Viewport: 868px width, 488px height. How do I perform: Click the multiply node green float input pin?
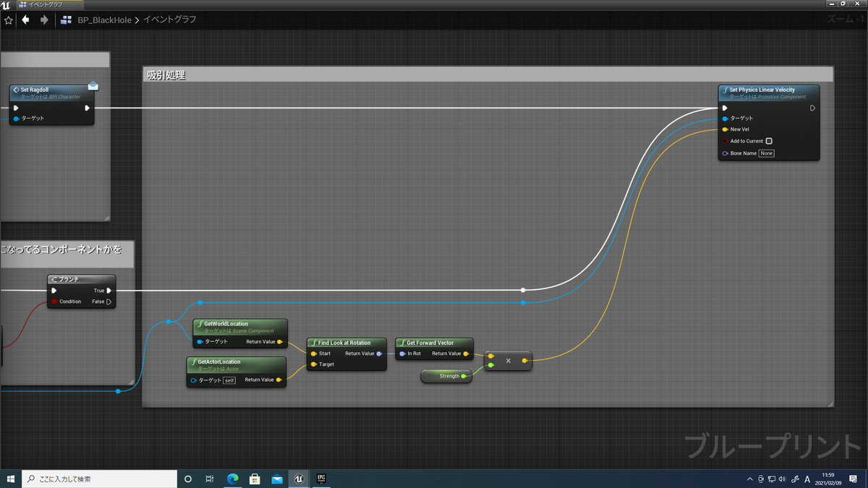click(x=491, y=365)
